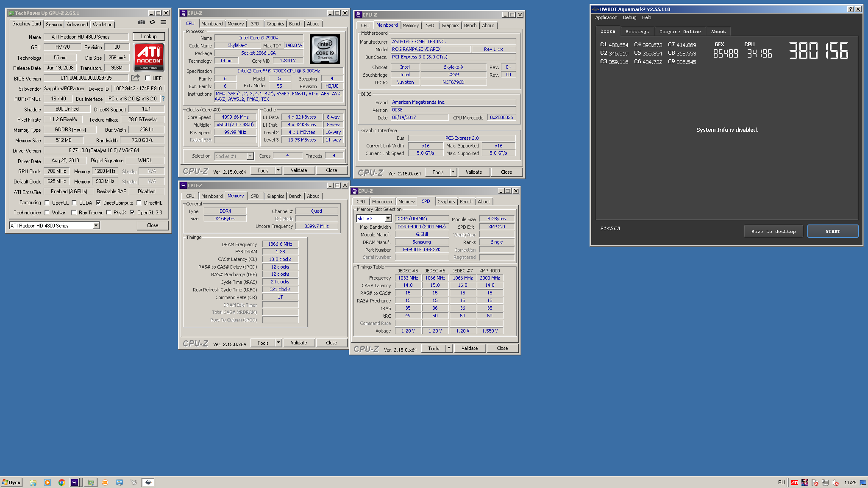The width and height of the screenshot is (868, 488).
Task: Click the ATI tray icon
Action: pyautogui.click(x=795, y=482)
